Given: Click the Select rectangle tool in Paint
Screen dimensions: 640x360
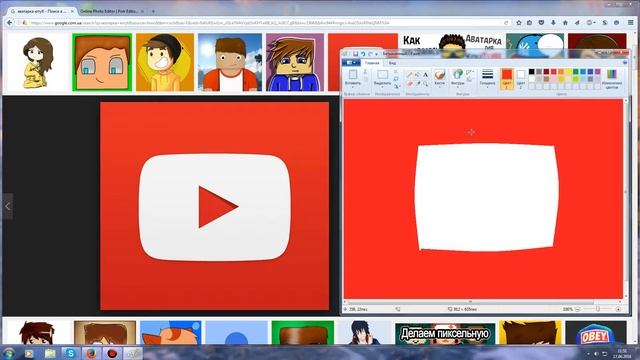Looking at the screenshot, I should [382, 75].
